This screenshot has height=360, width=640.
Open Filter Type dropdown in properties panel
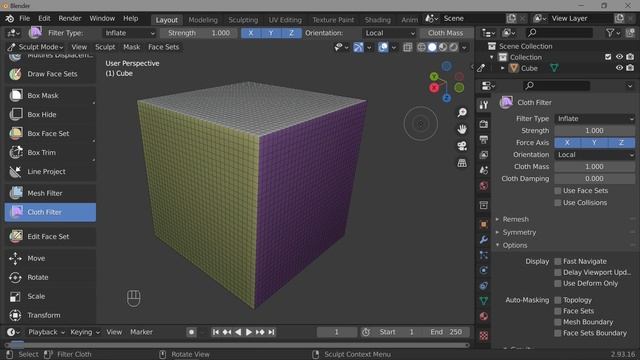pos(594,119)
